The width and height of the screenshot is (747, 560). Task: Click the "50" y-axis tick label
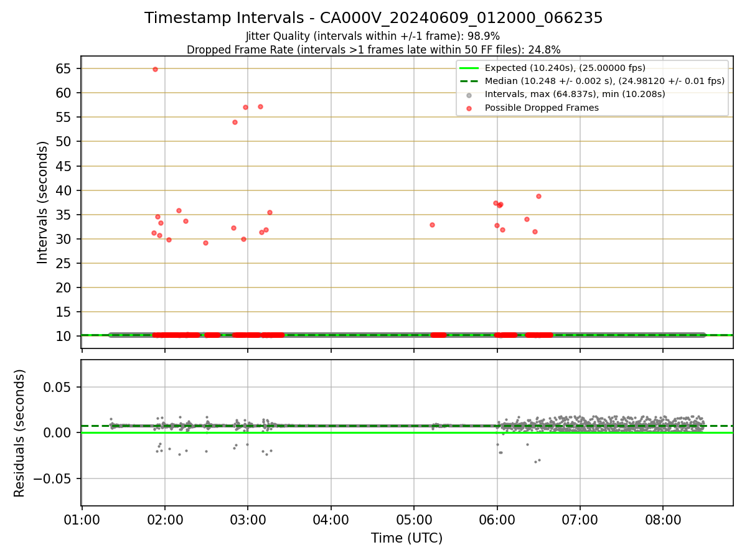click(x=65, y=142)
